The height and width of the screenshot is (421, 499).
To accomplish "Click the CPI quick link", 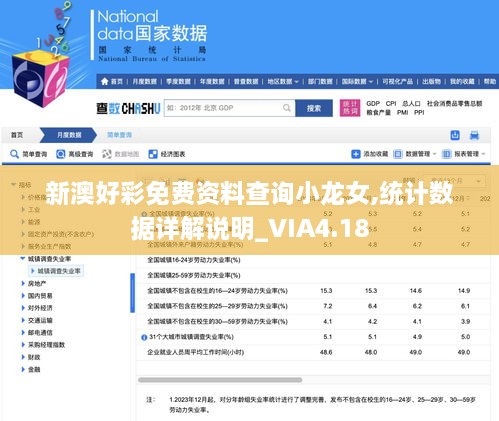I will pyautogui.click(x=391, y=104).
